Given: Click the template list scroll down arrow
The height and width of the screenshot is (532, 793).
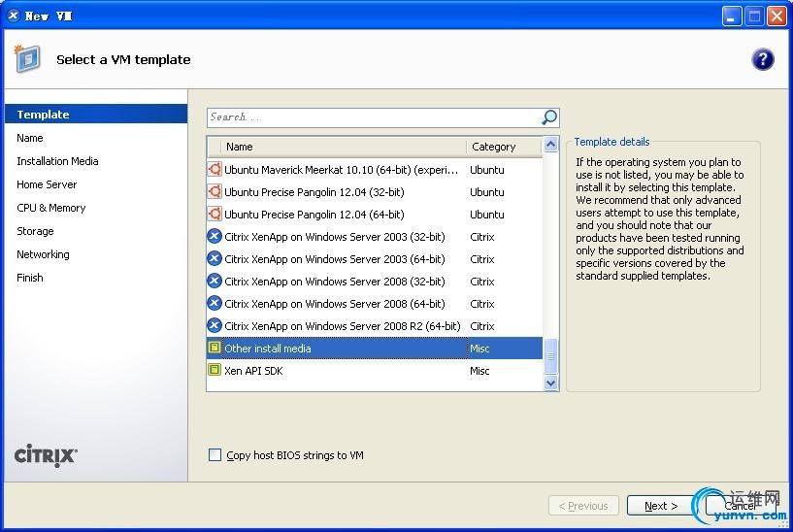Looking at the screenshot, I should (x=550, y=382).
